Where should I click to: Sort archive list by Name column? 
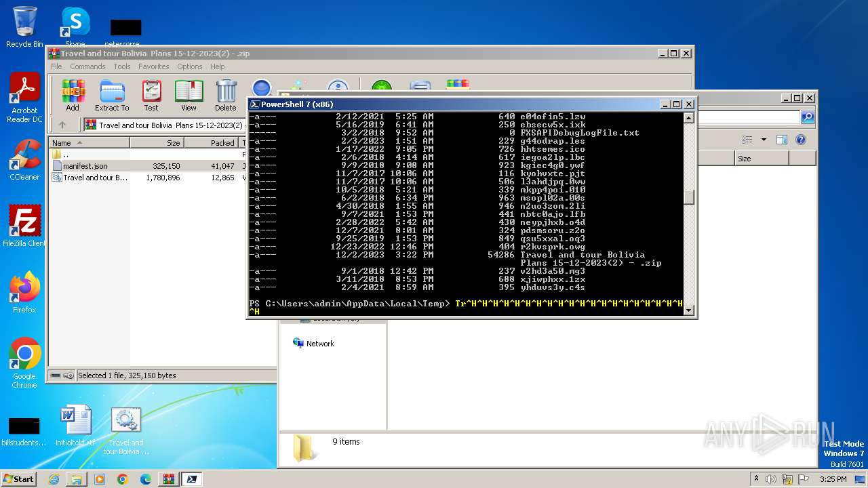89,143
